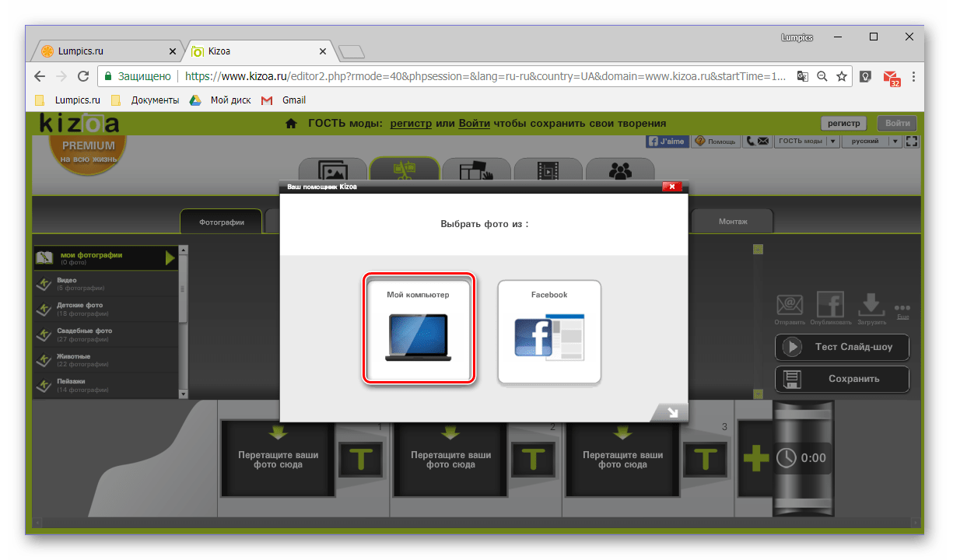Select the Пейзажи category
The width and height of the screenshot is (953, 560).
tap(106, 385)
